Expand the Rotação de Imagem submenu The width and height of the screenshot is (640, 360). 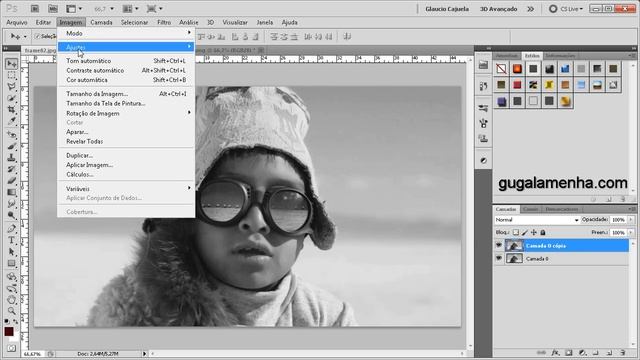[126, 113]
